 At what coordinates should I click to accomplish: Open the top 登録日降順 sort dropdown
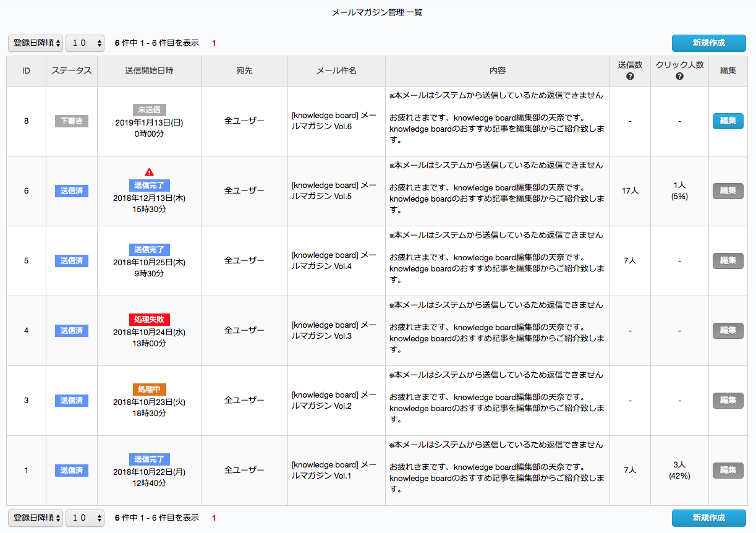pos(35,43)
